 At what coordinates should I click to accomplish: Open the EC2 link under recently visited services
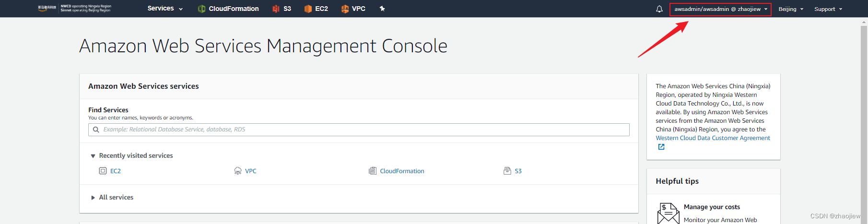pos(116,171)
